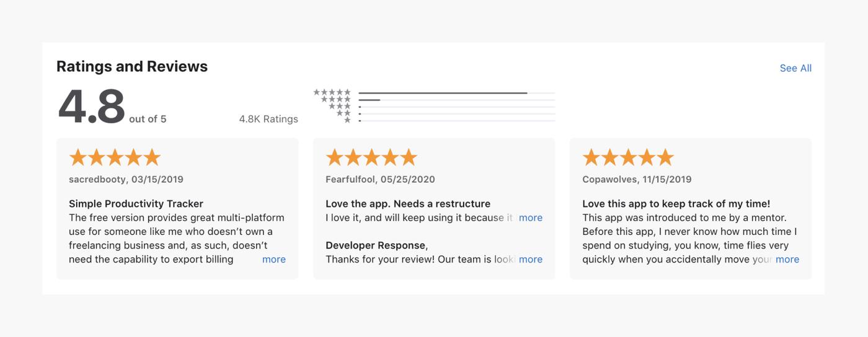Click the 4.8K Ratings count
Viewport: 868px width, 337px height.
point(268,119)
